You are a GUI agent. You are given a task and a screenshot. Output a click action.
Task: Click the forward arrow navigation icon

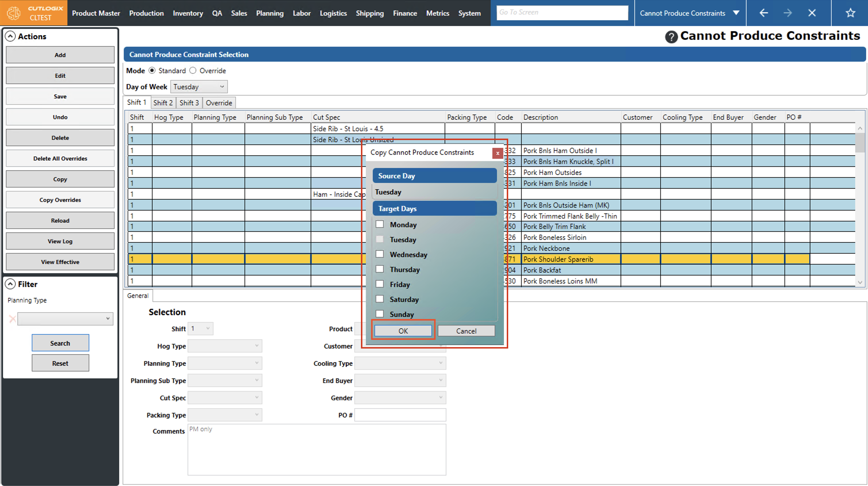tap(787, 13)
